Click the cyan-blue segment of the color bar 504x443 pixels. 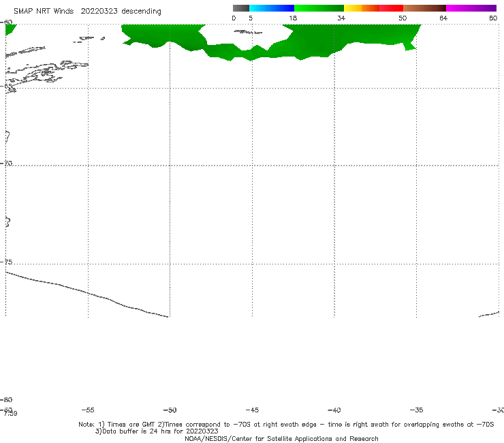coord(272,8)
